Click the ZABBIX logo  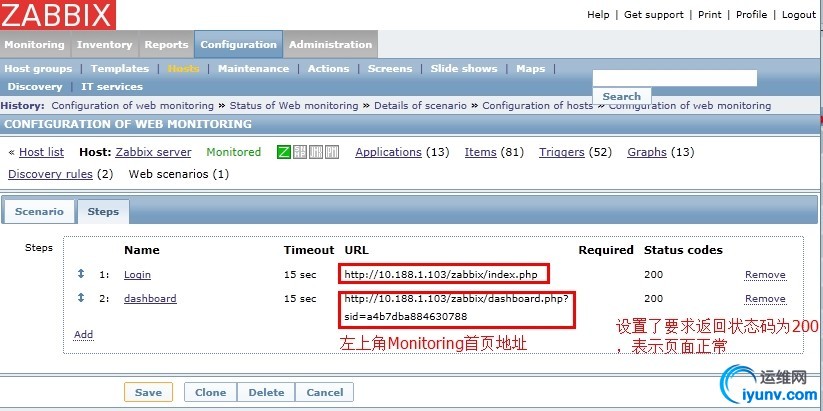tap(57, 15)
